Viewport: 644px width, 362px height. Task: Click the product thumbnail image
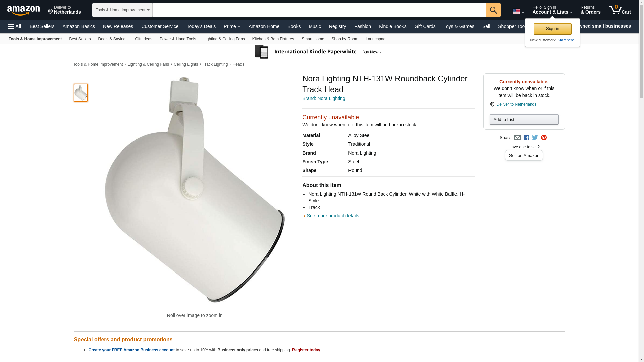pos(81,93)
